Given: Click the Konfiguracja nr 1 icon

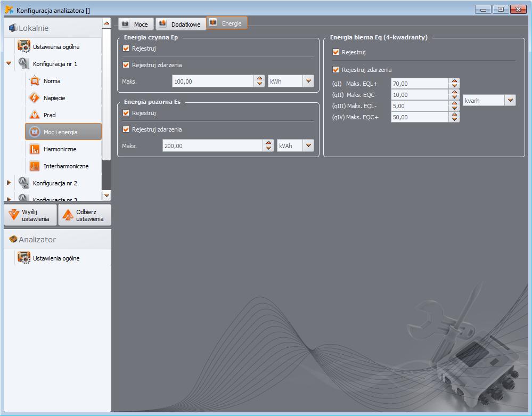Looking at the screenshot, I should [23, 63].
